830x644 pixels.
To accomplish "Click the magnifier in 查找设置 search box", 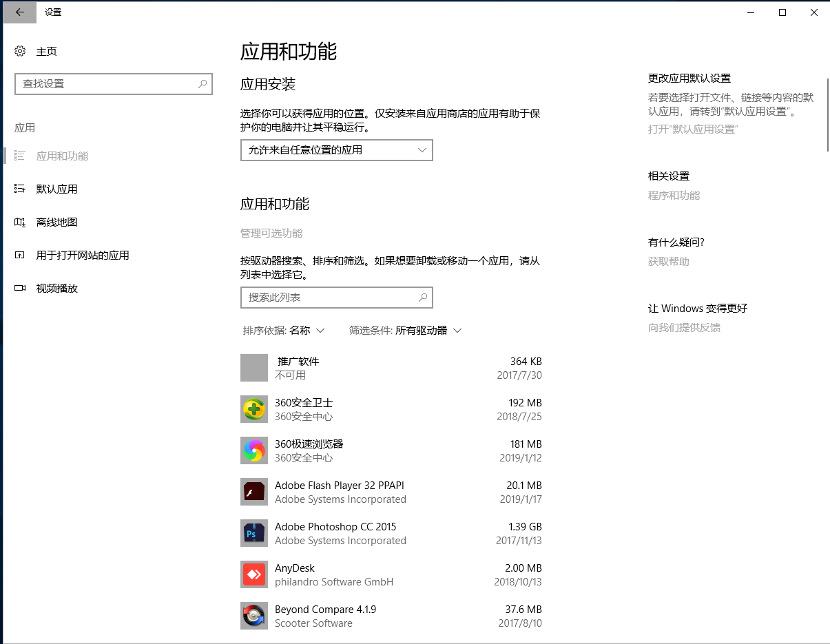I will pyautogui.click(x=203, y=84).
